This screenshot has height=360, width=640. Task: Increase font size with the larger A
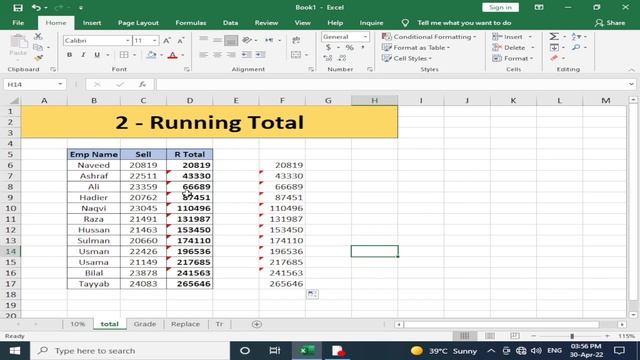click(167, 40)
